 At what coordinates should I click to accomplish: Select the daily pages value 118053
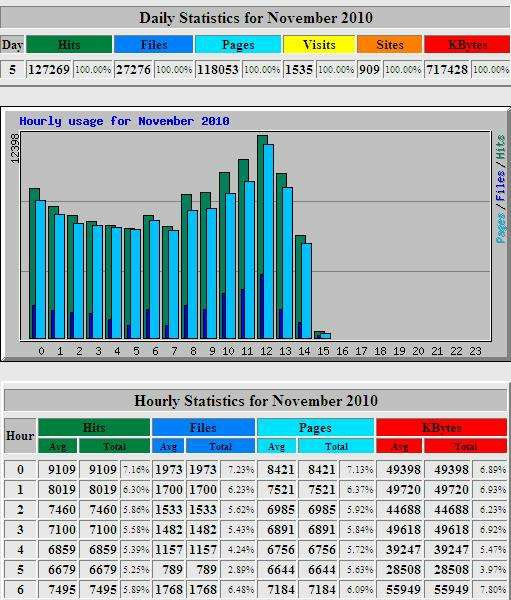tap(218, 70)
